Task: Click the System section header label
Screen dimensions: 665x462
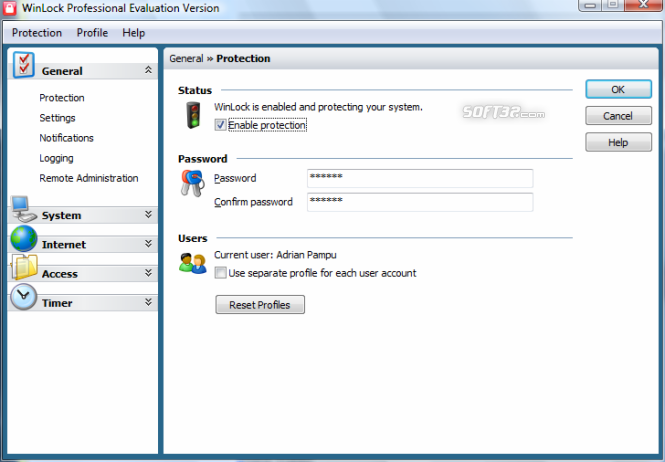Action: (x=61, y=216)
